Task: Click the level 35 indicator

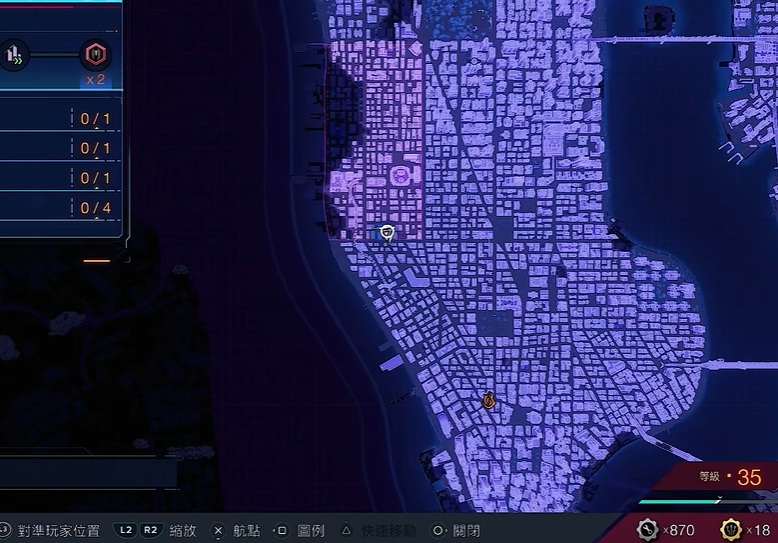Action: click(749, 477)
